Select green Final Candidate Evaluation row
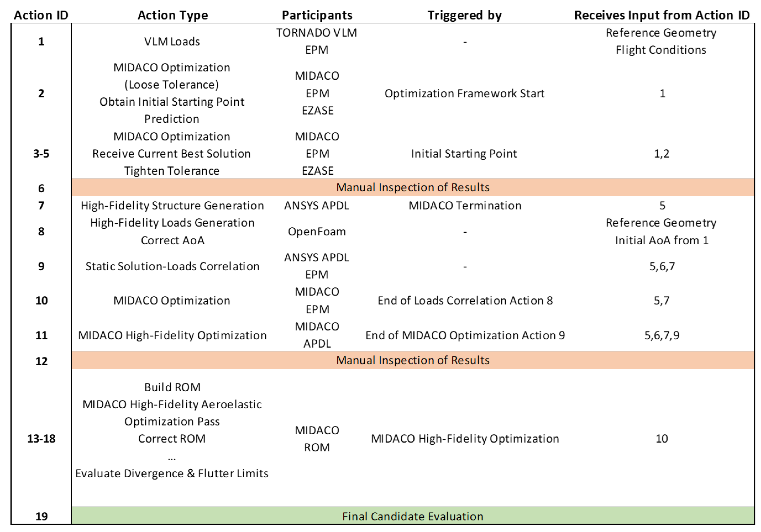This screenshot has width=761, height=532. 413,517
